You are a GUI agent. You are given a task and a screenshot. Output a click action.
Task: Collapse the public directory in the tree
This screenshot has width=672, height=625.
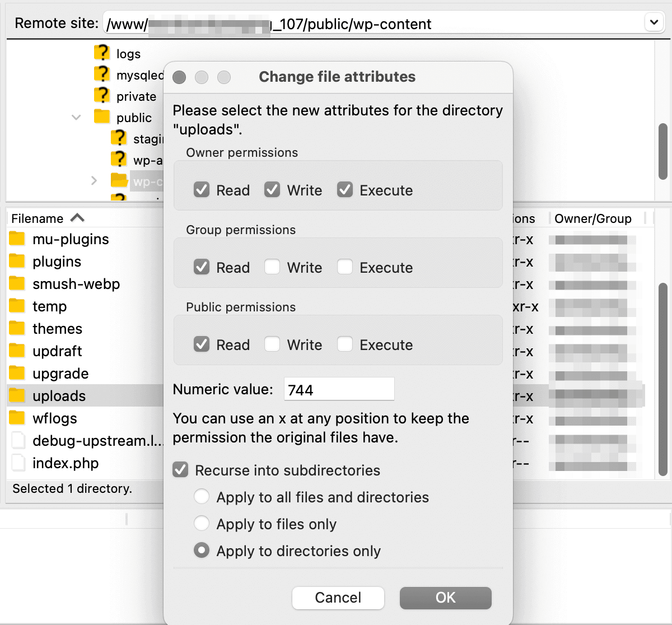coord(76,117)
